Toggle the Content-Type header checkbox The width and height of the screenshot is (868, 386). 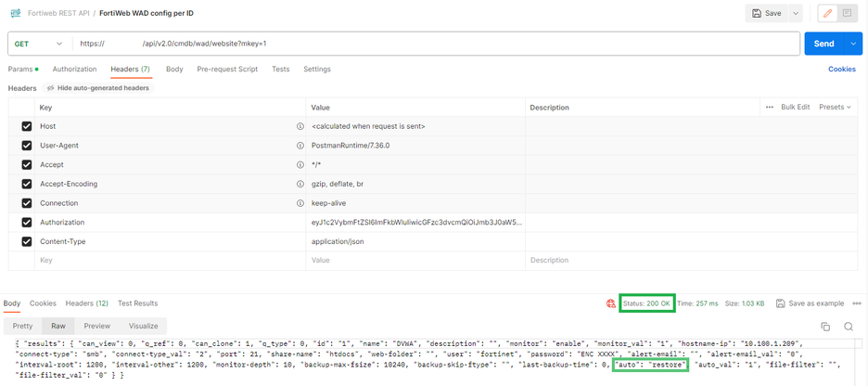[x=26, y=241]
